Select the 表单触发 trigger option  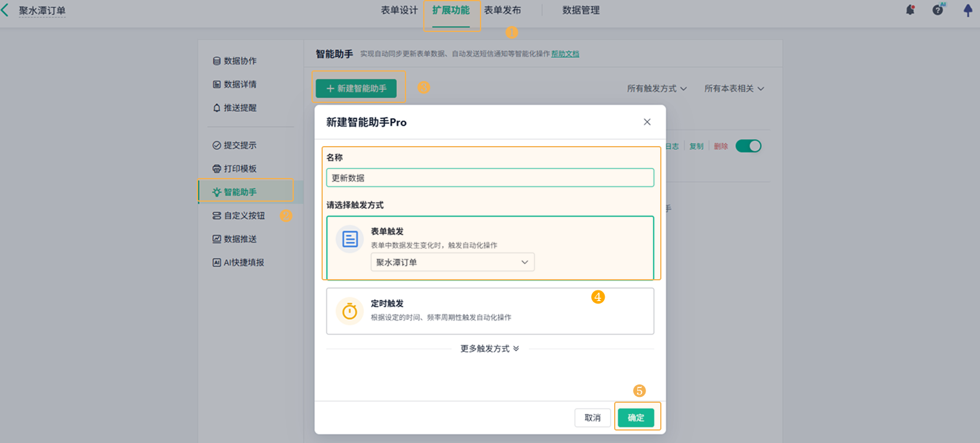490,248
